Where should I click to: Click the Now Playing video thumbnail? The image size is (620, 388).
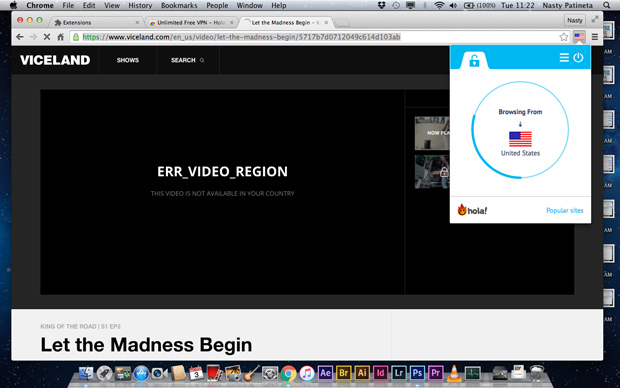[x=432, y=133]
